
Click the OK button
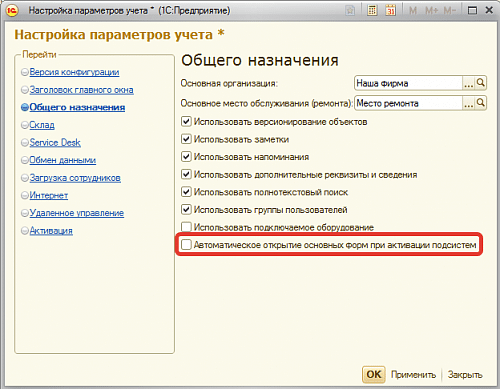(x=374, y=374)
